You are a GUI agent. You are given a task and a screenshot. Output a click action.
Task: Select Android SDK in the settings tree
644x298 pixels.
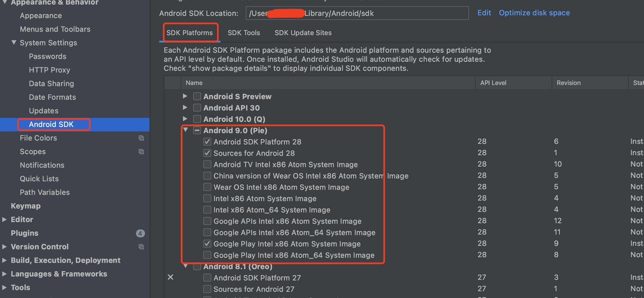tap(51, 124)
